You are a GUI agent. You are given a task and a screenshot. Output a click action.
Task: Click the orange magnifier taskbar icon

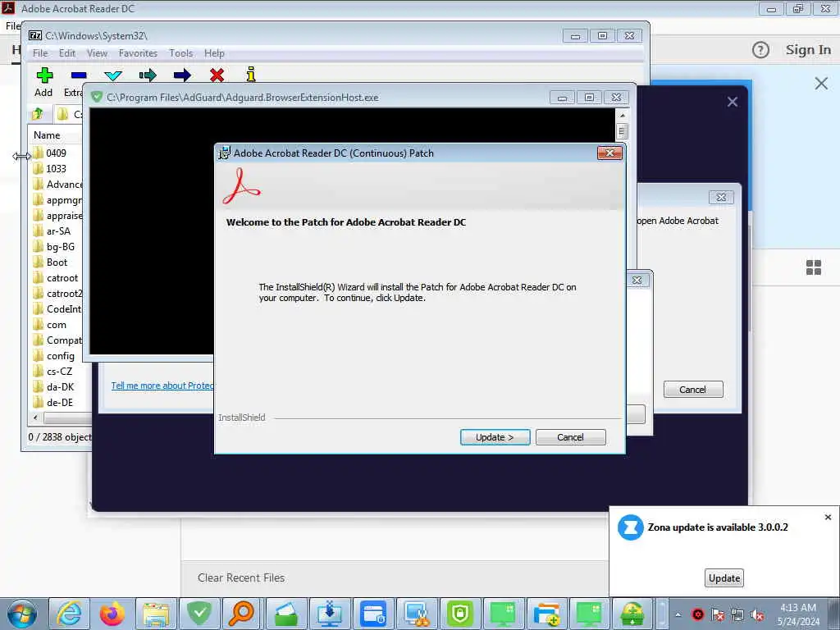pos(242,614)
